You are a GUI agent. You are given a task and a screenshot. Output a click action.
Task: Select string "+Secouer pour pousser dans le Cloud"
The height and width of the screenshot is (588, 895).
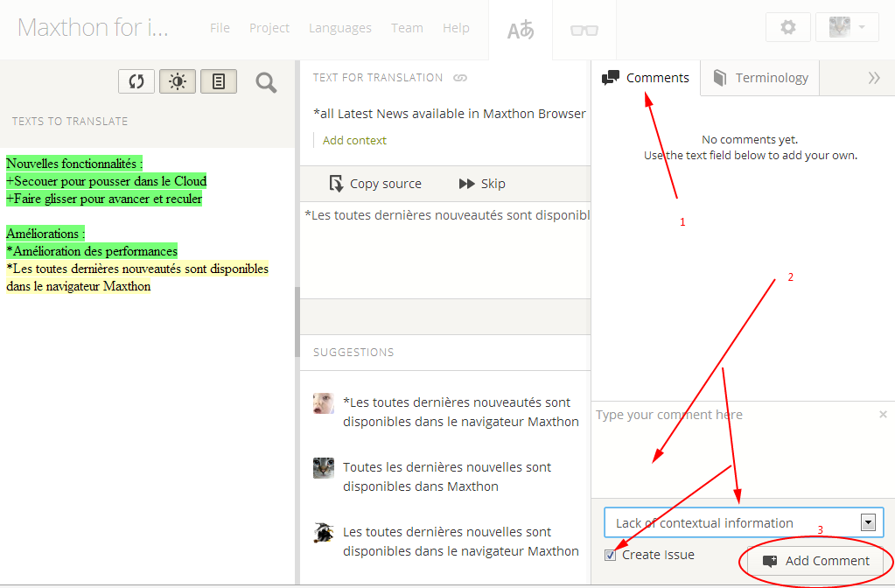coord(106,181)
